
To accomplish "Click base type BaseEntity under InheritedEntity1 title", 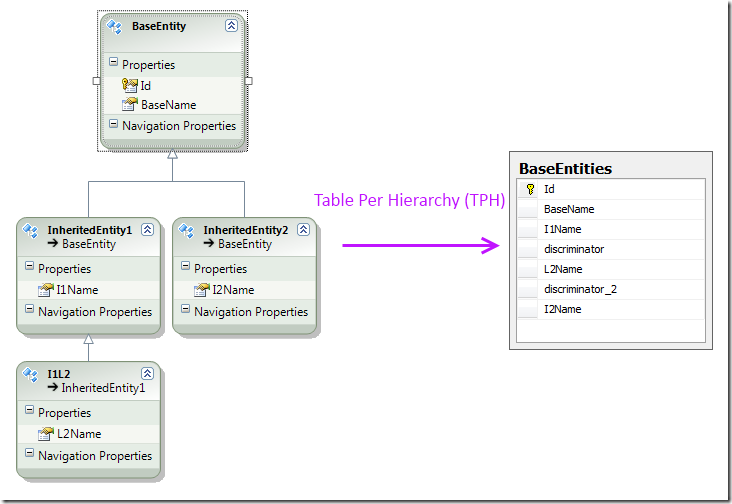I will pyautogui.click(x=89, y=244).
